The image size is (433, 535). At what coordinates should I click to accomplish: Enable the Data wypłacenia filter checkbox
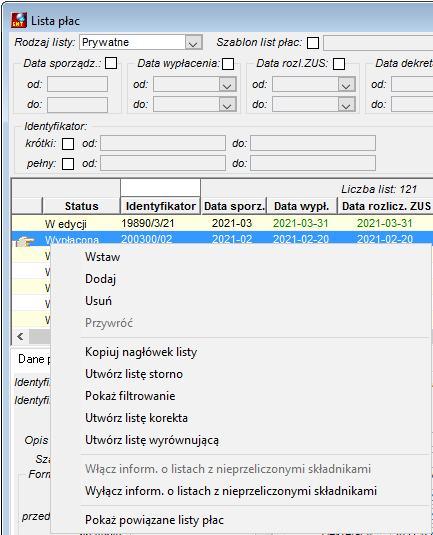tap(228, 64)
